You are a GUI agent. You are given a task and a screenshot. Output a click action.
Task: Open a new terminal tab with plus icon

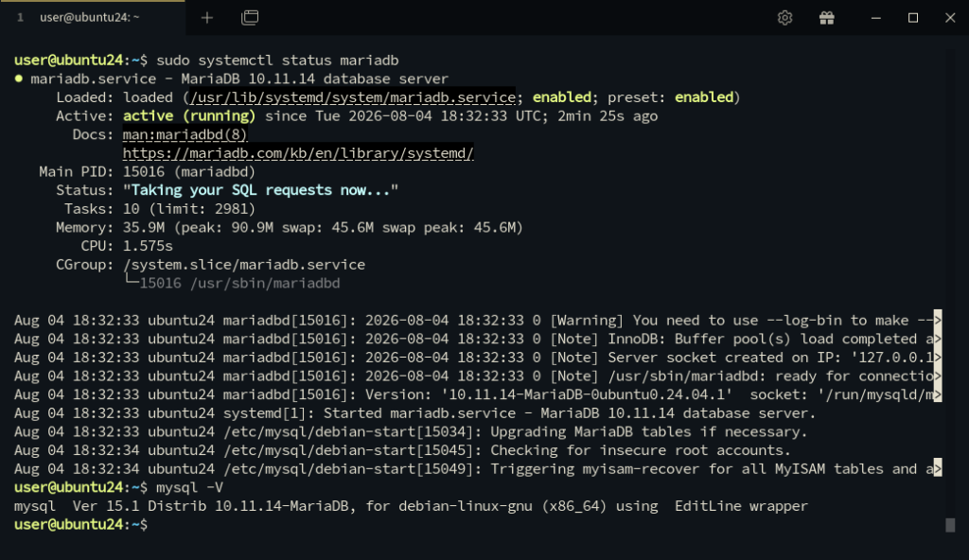tap(207, 18)
